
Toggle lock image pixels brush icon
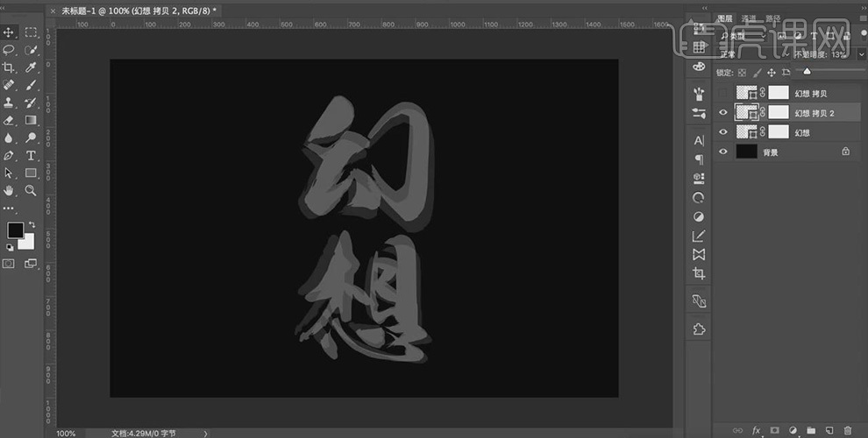pos(757,73)
